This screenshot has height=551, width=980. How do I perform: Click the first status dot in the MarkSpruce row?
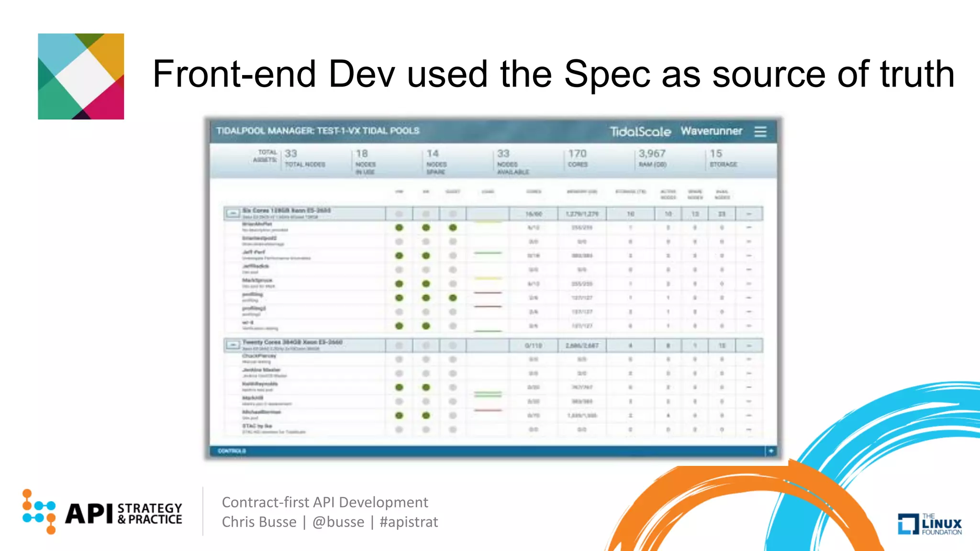[x=399, y=284]
